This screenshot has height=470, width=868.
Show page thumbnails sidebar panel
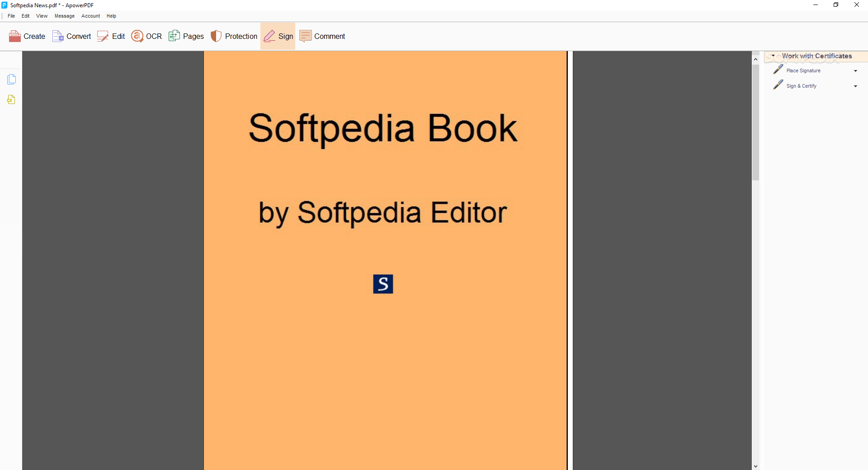[x=11, y=79]
